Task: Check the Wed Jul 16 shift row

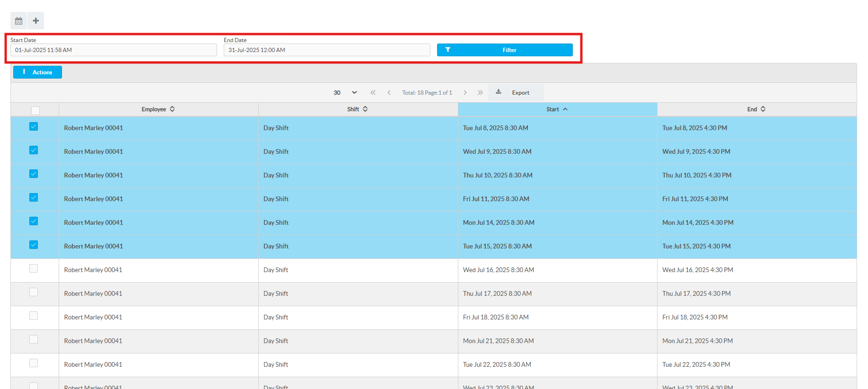Action: (34, 268)
